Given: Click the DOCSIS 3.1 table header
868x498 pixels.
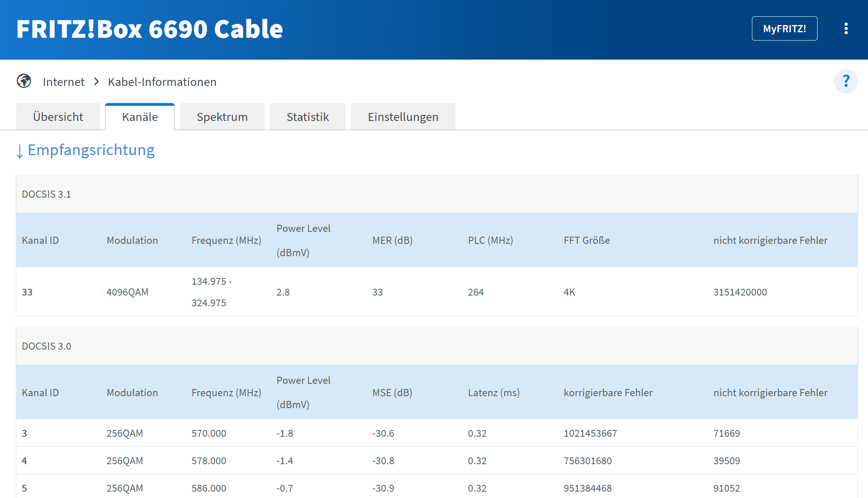Looking at the screenshot, I should pyautogui.click(x=46, y=194).
